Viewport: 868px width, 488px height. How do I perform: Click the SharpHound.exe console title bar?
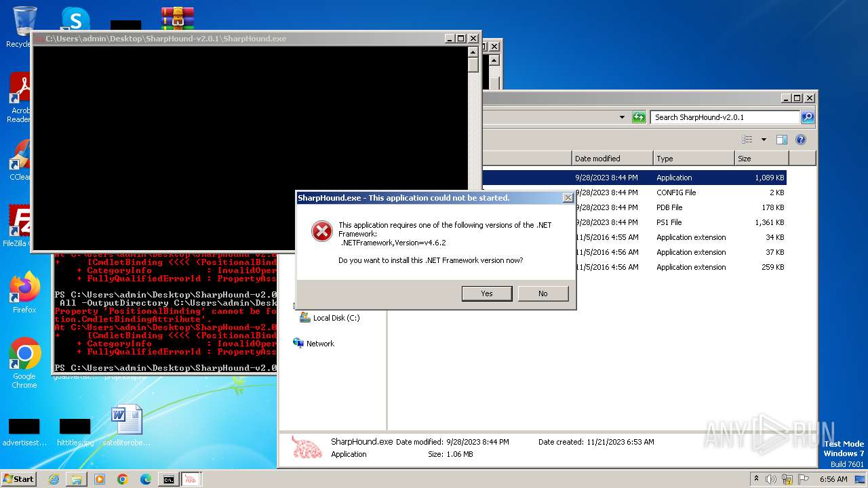click(x=237, y=39)
